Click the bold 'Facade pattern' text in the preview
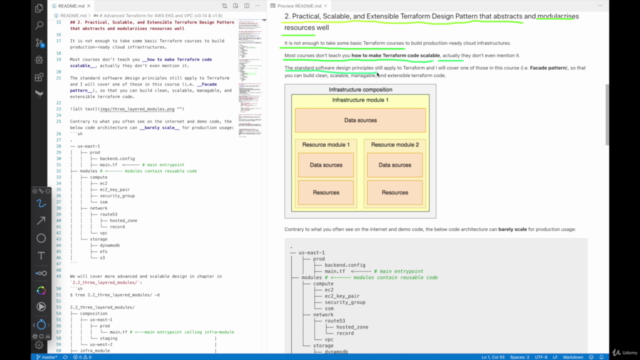Viewport: 640px width, 360px height. [x=548, y=68]
